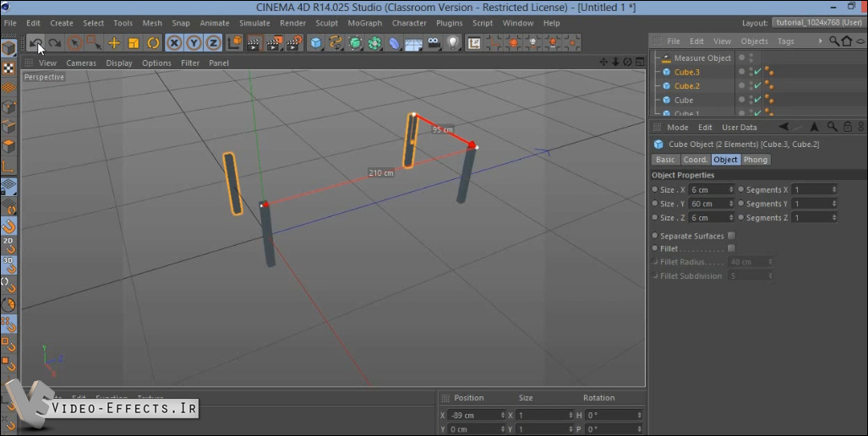The image size is (868, 436).
Task: Select Measure Object in object list
Action: (702, 58)
